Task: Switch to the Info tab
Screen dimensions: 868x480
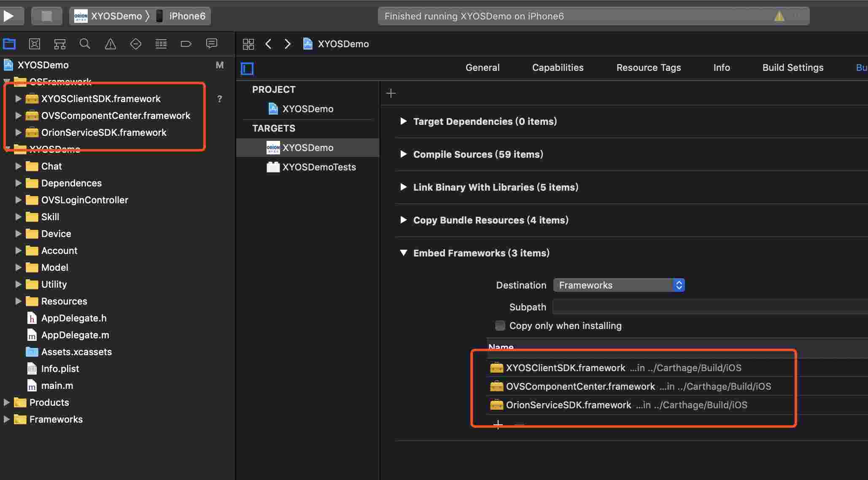Action: (x=722, y=67)
